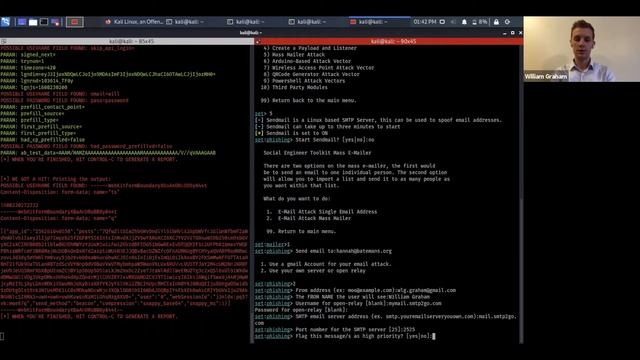This screenshot has height=360, width=640.
Task: Click the right terminal pane's vertical scrollbar
Action: pyautogui.click(x=521, y=194)
